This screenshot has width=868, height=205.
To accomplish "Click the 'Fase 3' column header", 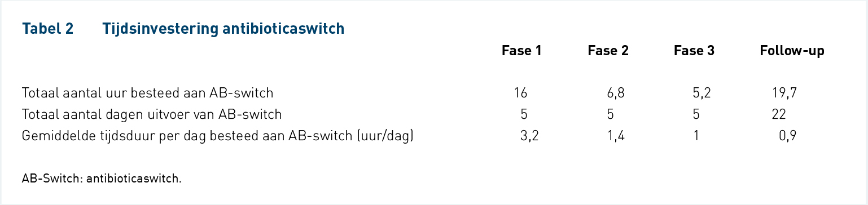I will [694, 51].
